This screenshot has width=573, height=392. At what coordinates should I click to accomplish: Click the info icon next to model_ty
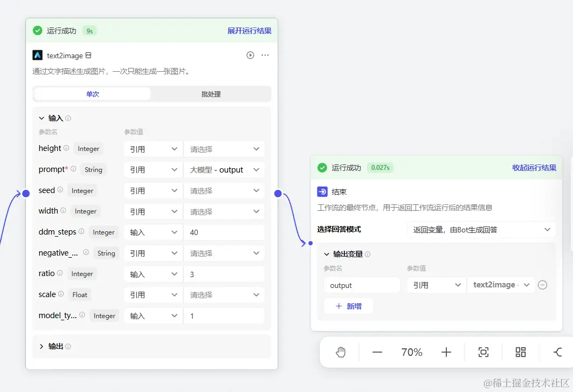point(82,315)
